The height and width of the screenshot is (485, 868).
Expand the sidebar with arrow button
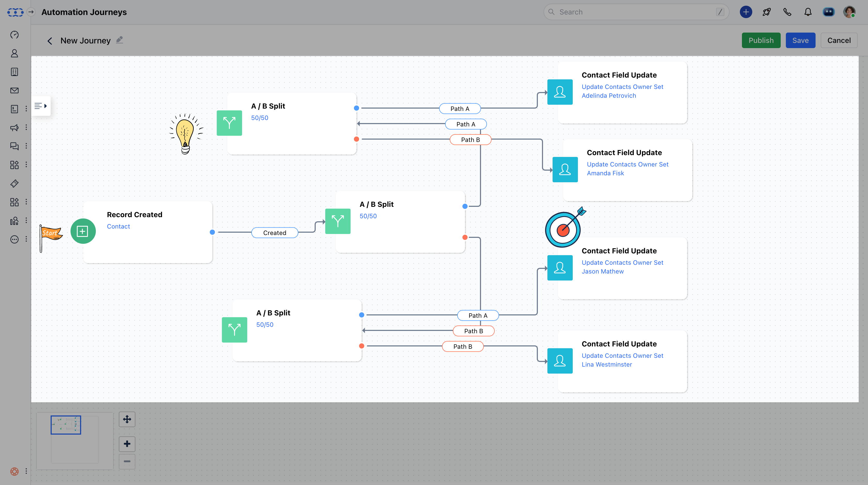(31, 12)
